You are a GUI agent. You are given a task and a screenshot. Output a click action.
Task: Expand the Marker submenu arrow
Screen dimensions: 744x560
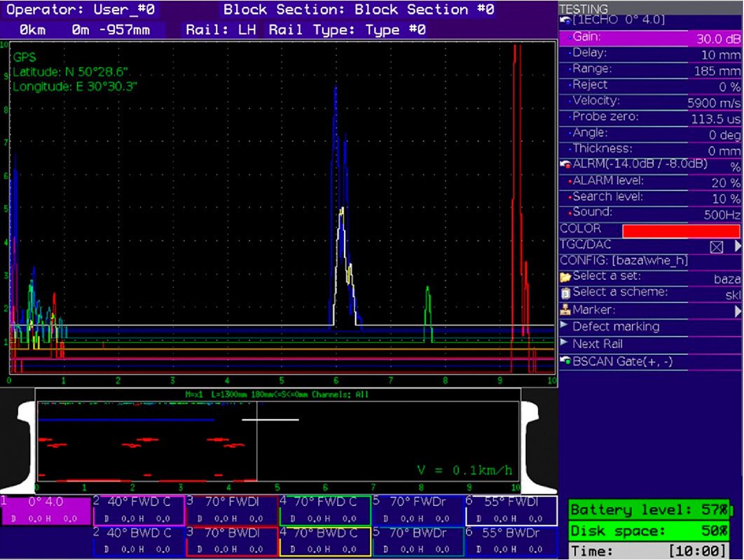tap(738, 311)
